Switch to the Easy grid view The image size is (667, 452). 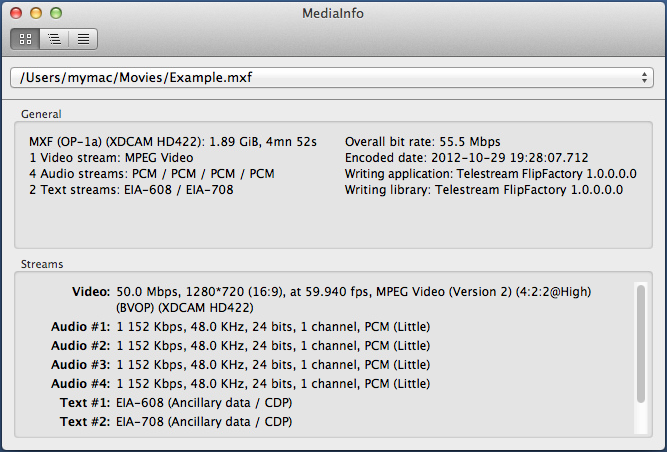point(25,40)
